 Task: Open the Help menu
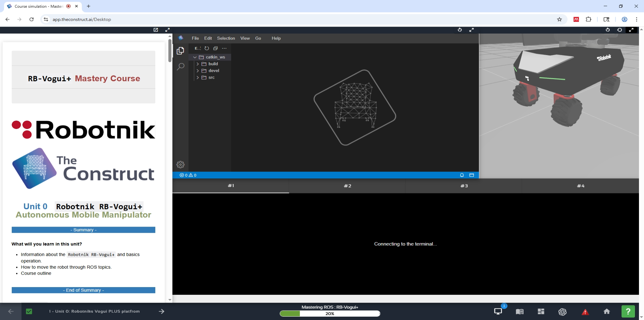[276, 38]
